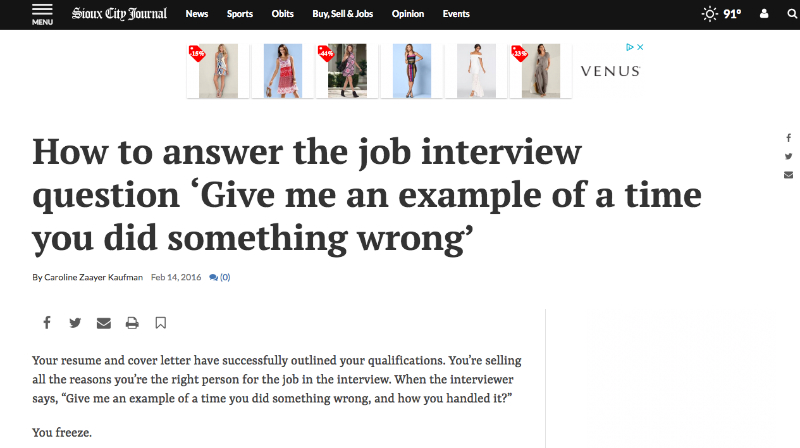Go to the Obits section
The width and height of the screenshot is (800, 448).
coord(283,14)
